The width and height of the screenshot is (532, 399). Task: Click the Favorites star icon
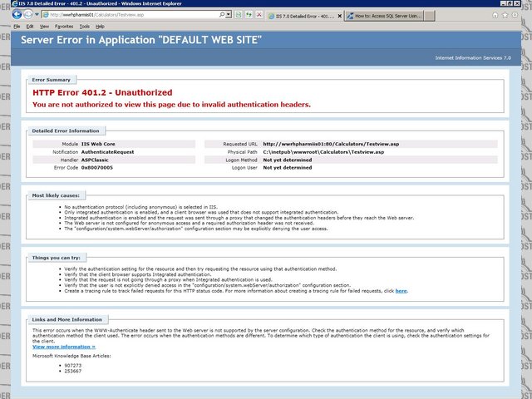pos(505,15)
